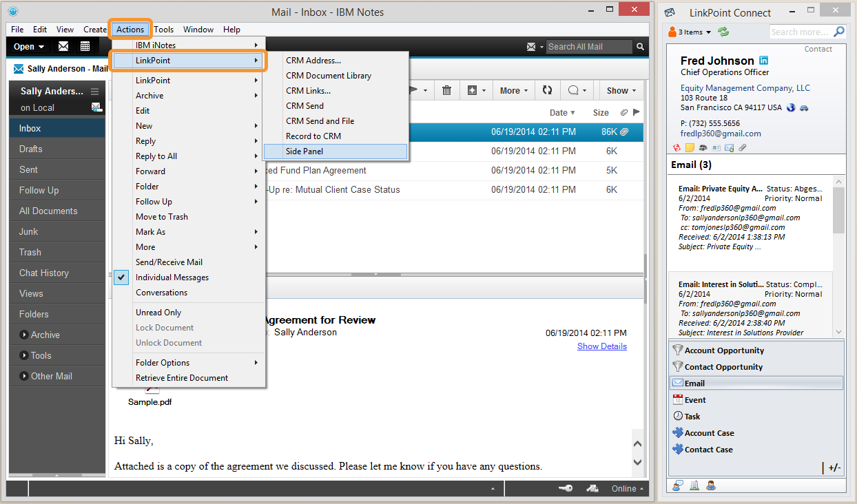Click the chat person icon at side panel bottom
857x504 pixels.
pos(678,485)
